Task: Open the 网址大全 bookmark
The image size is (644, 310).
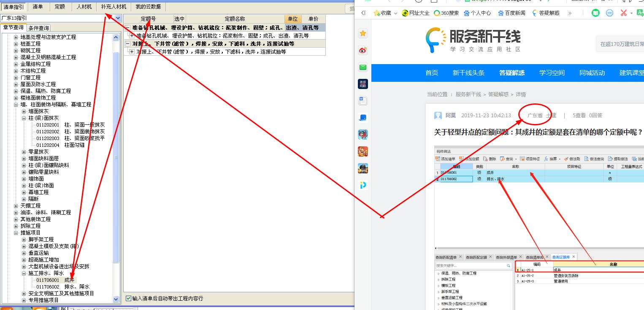Action: click(416, 13)
